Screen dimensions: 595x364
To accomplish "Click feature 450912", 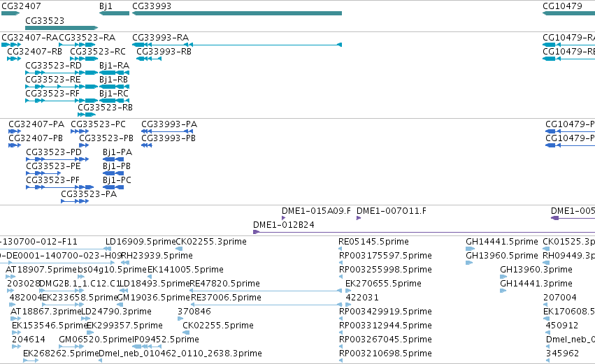I will tap(561, 326).
